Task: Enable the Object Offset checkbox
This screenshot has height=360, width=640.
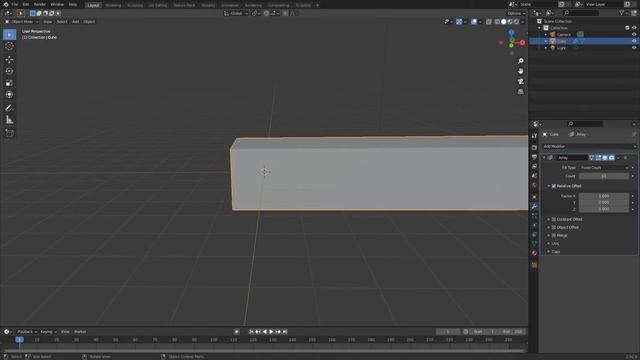Action: [x=554, y=227]
